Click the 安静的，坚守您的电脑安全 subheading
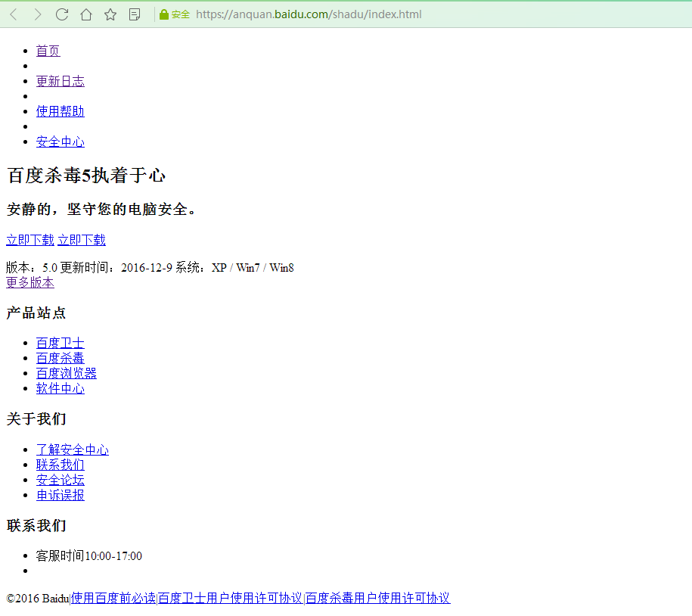The height and width of the screenshot is (616, 692). (x=101, y=210)
